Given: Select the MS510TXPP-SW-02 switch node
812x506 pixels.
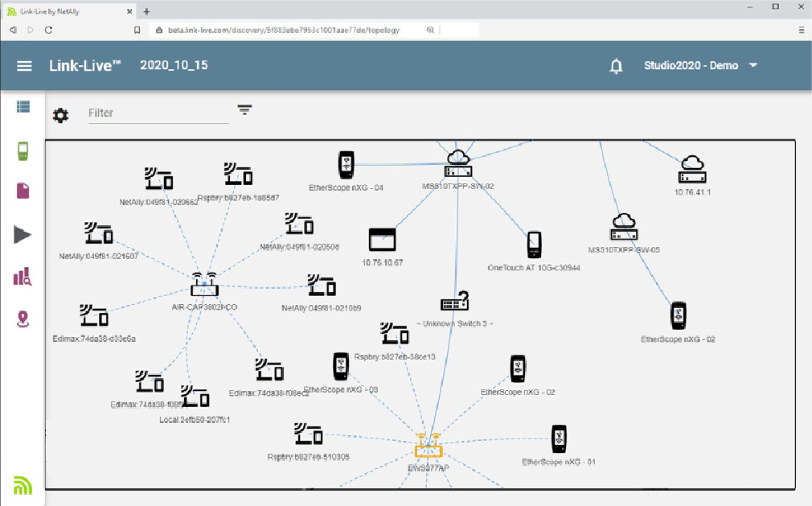Looking at the screenshot, I should click(458, 163).
